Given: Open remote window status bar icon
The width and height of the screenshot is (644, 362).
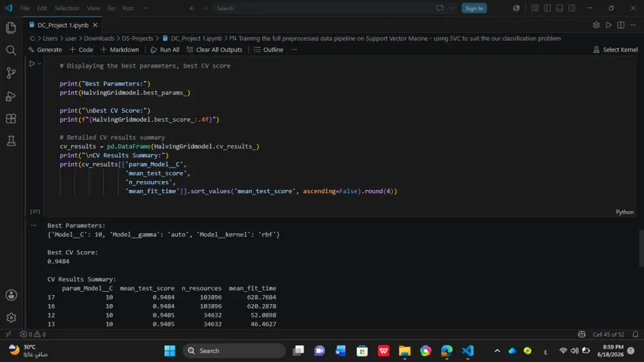Looking at the screenshot, I should pyautogui.click(x=8, y=334).
